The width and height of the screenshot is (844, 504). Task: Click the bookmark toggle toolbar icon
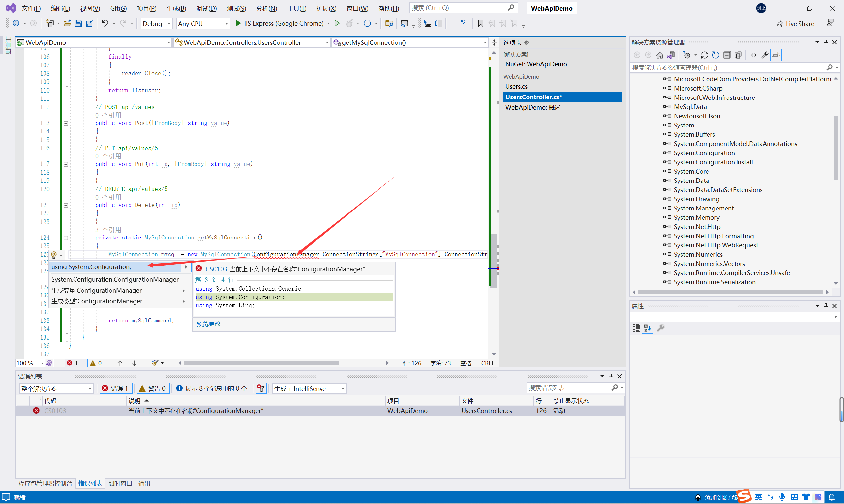tap(480, 23)
